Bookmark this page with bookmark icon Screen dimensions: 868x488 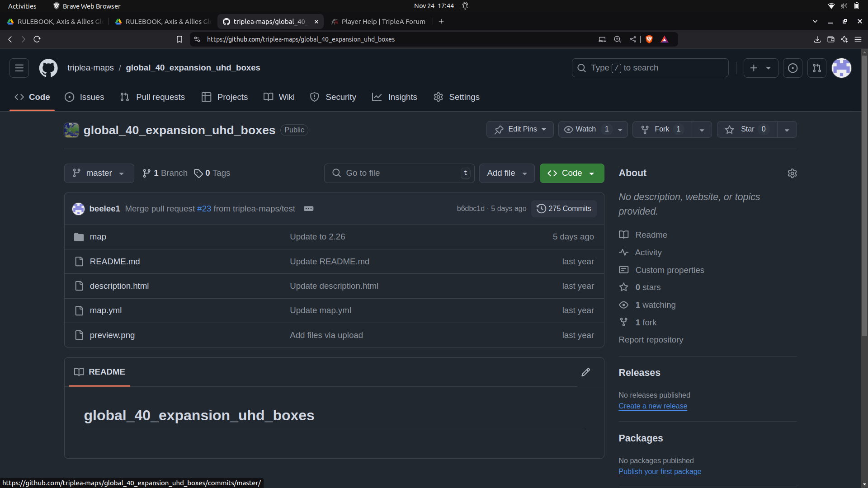tap(179, 39)
